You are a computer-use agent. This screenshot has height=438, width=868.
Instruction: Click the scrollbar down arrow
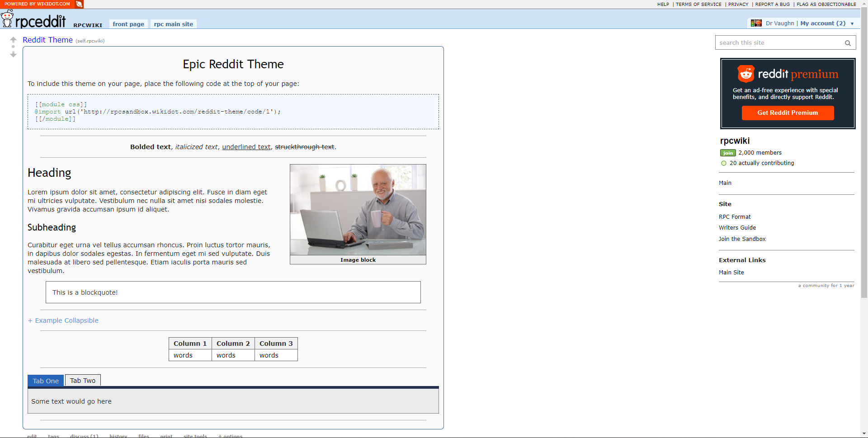(x=864, y=434)
